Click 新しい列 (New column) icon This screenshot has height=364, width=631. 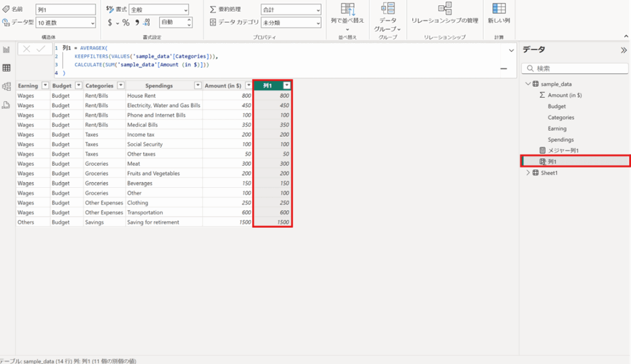(x=499, y=13)
